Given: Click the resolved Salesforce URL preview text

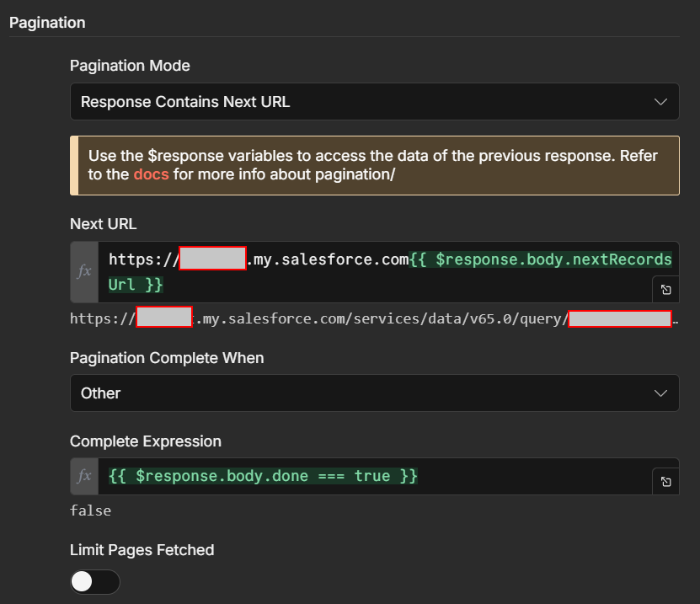Looking at the screenshot, I should point(379,319).
